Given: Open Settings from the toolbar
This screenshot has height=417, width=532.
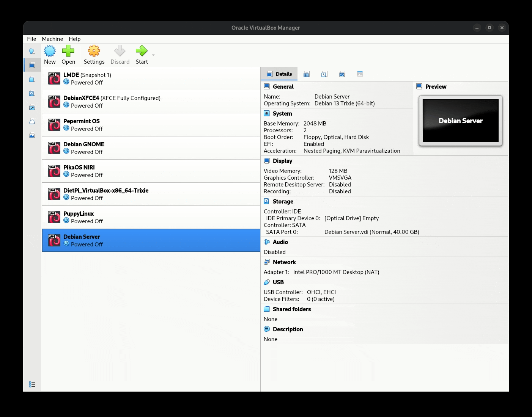Looking at the screenshot, I should 94,55.
